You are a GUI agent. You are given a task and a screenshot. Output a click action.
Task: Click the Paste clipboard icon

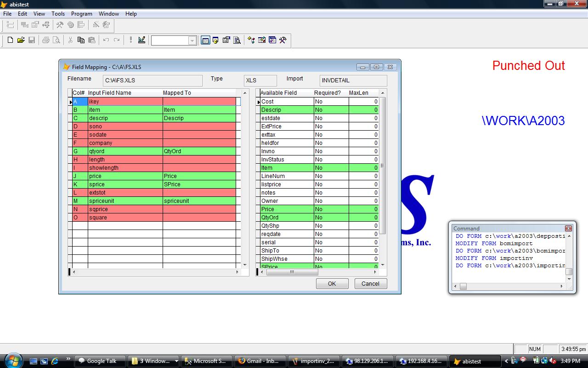(x=91, y=40)
